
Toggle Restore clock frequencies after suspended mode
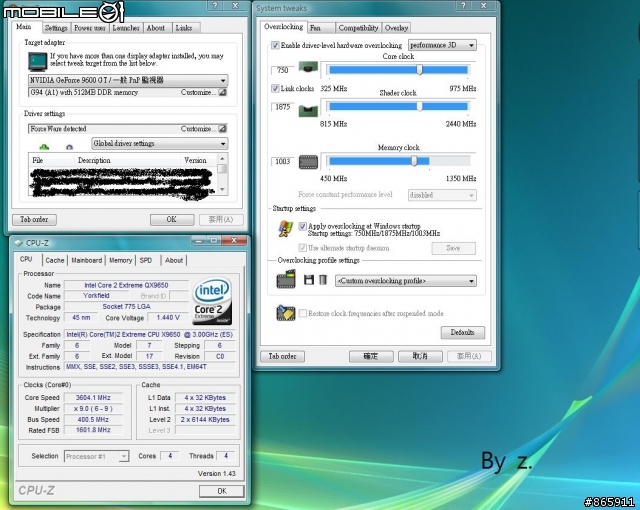pyautogui.click(x=302, y=313)
